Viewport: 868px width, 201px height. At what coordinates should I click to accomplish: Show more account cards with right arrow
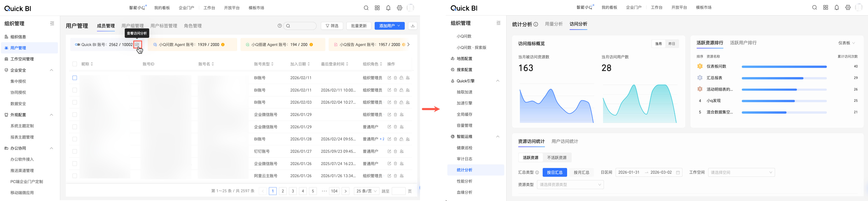click(x=408, y=45)
